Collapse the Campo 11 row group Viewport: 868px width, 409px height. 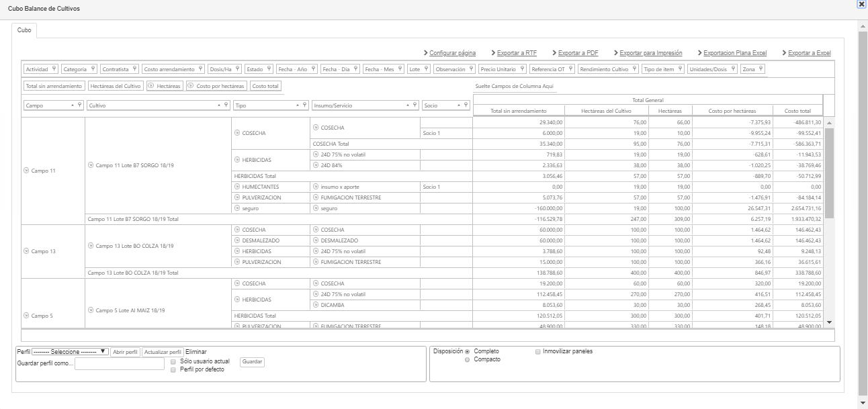coord(26,171)
